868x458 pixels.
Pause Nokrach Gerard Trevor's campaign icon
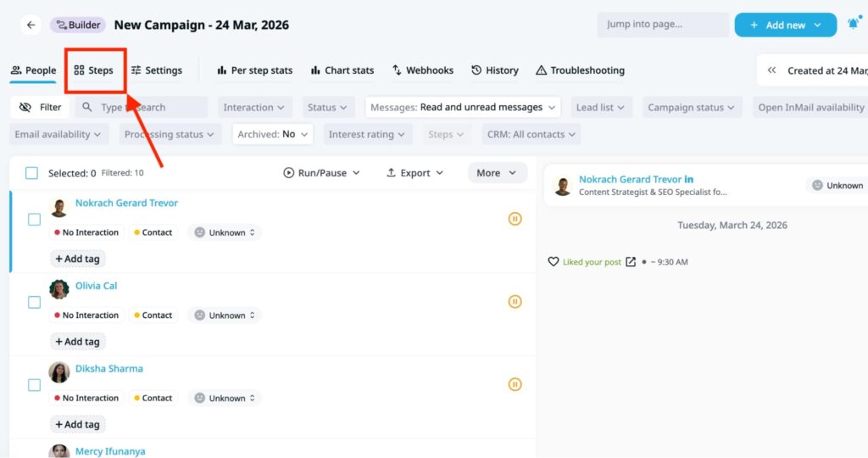(x=515, y=219)
